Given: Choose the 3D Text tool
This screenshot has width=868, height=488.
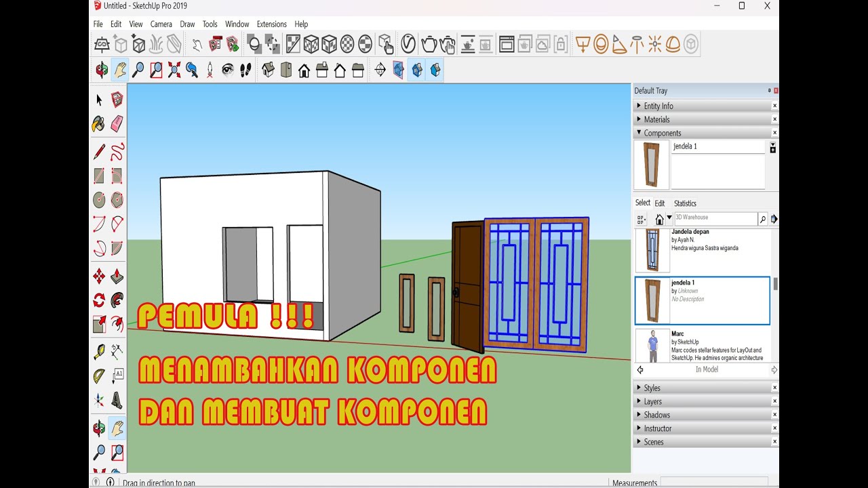Looking at the screenshot, I should tap(117, 400).
